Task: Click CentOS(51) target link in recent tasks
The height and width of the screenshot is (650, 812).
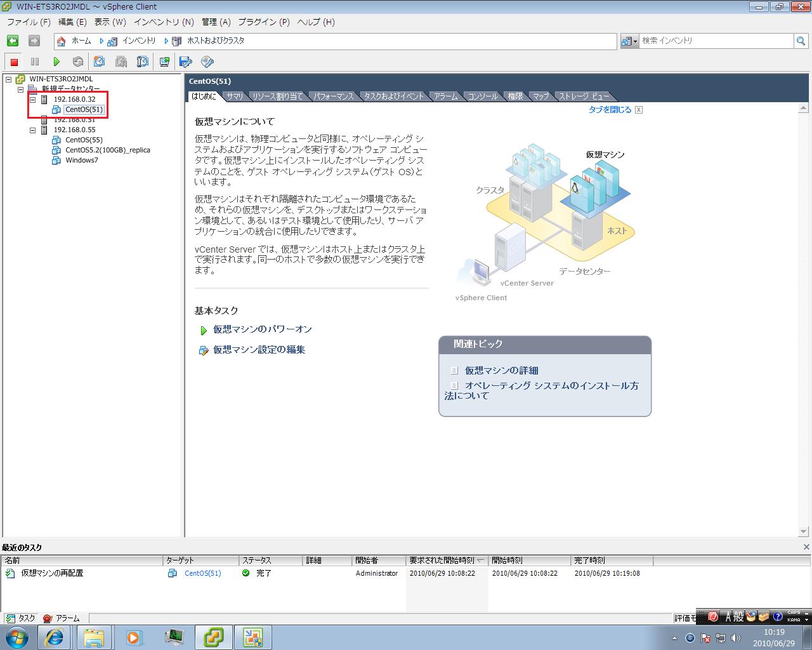Action: [x=202, y=573]
